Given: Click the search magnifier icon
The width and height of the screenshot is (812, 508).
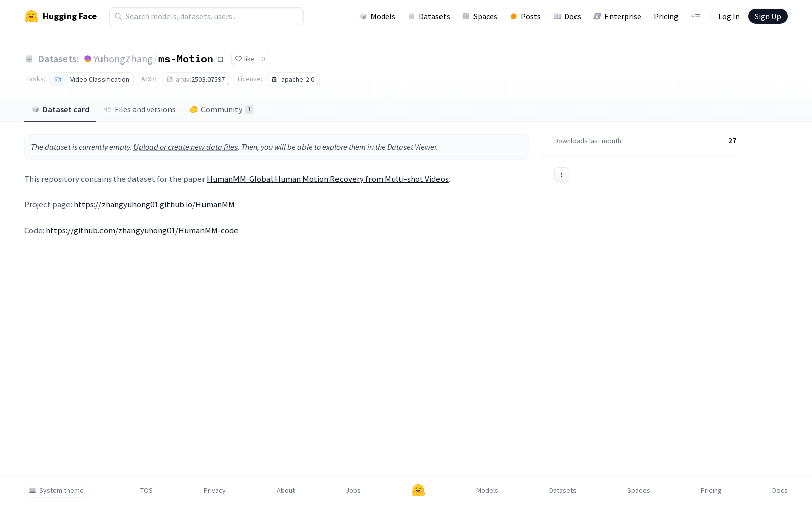Looking at the screenshot, I should click(x=118, y=16).
